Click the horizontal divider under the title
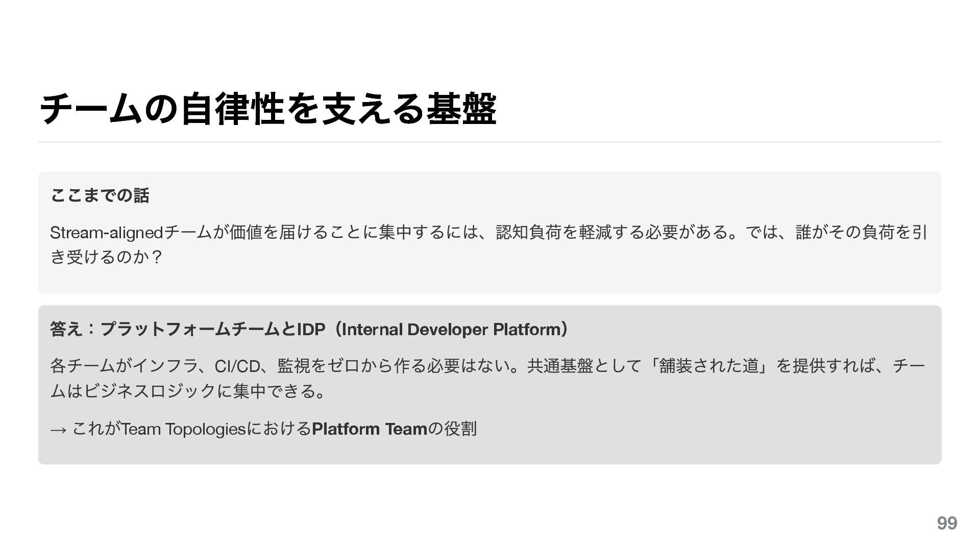 [490, 142]
